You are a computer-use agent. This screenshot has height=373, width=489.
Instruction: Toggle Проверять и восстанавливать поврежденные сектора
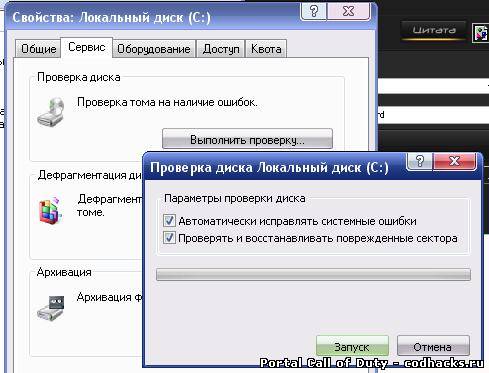click(x=169, y=238)
